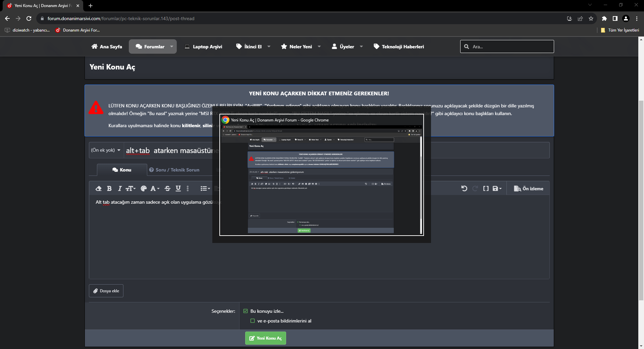Click the page vertical scrollbar
Screen dimensions: 644x349
[641, 200]
